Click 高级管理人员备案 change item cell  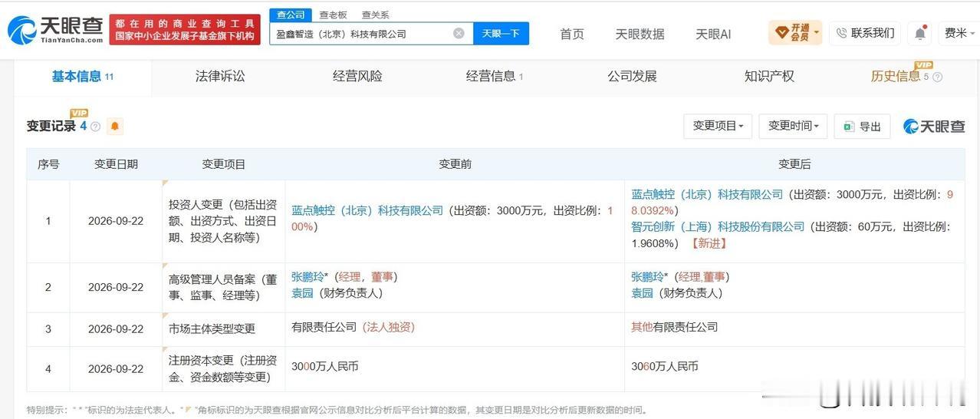click(223, 288)
